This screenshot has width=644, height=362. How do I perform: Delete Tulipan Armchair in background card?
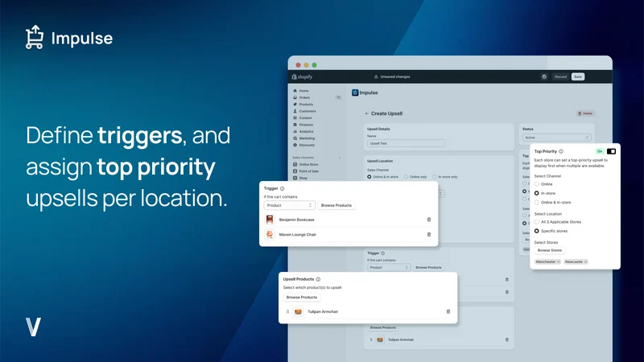(507, 339)
